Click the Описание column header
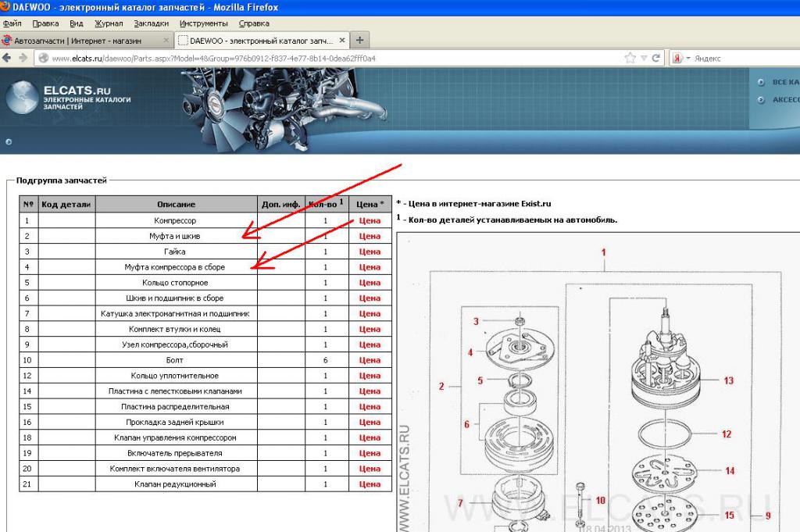Image resolution: width=800 pixels, height=532 pixels. 176,204
